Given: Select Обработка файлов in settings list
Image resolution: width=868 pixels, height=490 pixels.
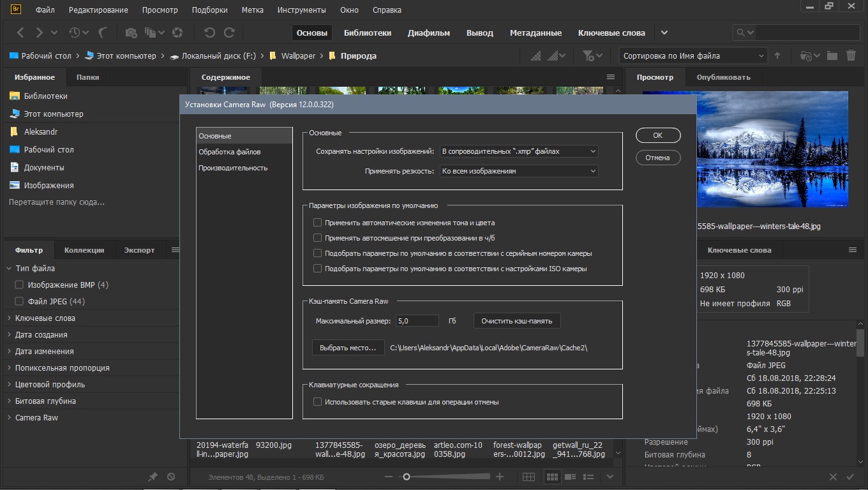Looking at the screenshot, I should 229,152.
